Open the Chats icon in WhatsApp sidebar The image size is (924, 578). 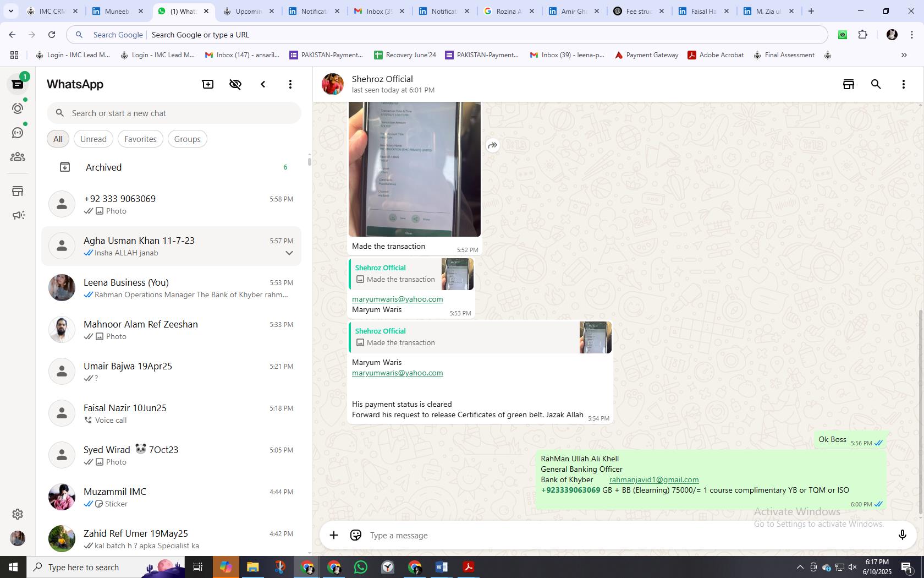pos(18,84)
